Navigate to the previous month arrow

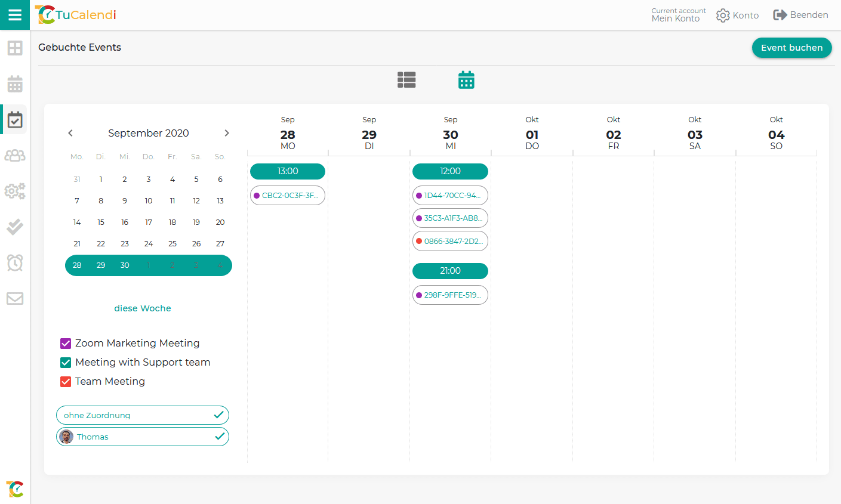pos(70,133)
